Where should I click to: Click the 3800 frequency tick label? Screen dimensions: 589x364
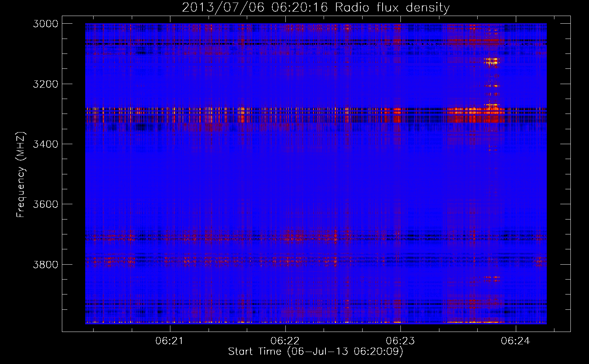(x=46, y=264)
